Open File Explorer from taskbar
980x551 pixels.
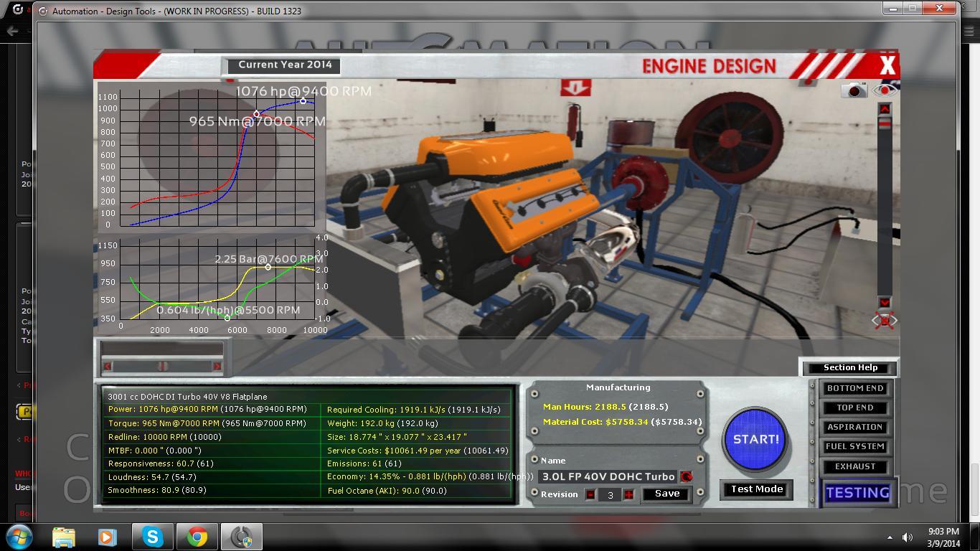pos(64,537)
